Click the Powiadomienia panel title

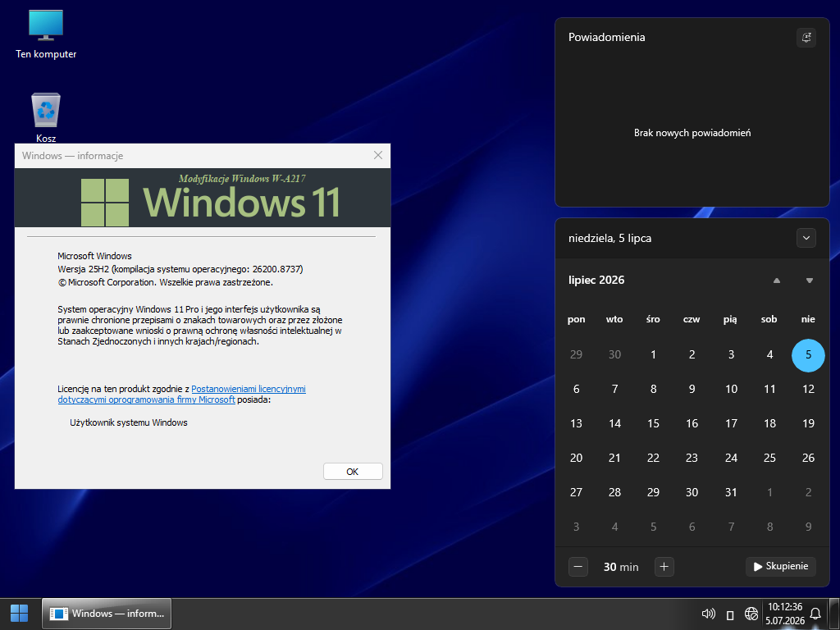[606, 37]
